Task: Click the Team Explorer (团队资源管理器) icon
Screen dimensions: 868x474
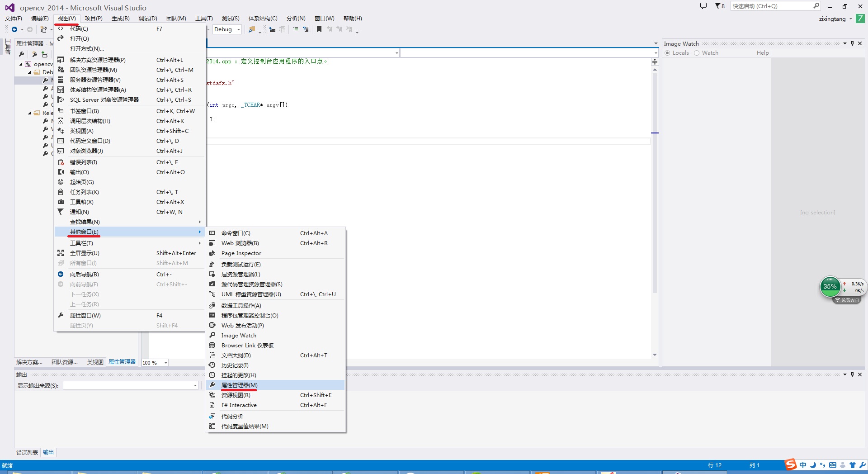Action: point(61,70)
